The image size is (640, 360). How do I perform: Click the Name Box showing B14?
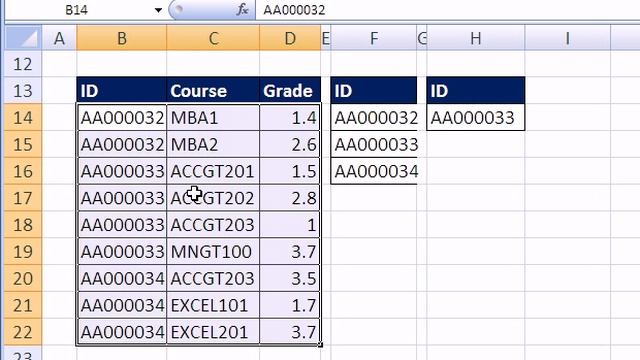78,10
